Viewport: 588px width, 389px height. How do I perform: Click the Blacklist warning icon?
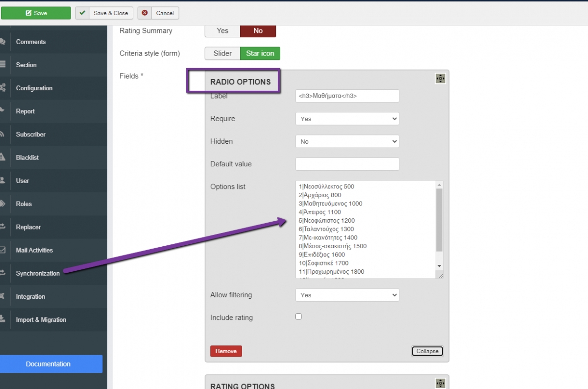pos(3,157)
